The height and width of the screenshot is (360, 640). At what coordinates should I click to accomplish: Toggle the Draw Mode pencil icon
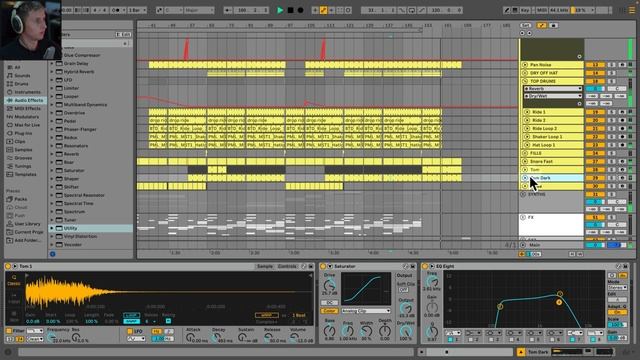pos(507,10)
